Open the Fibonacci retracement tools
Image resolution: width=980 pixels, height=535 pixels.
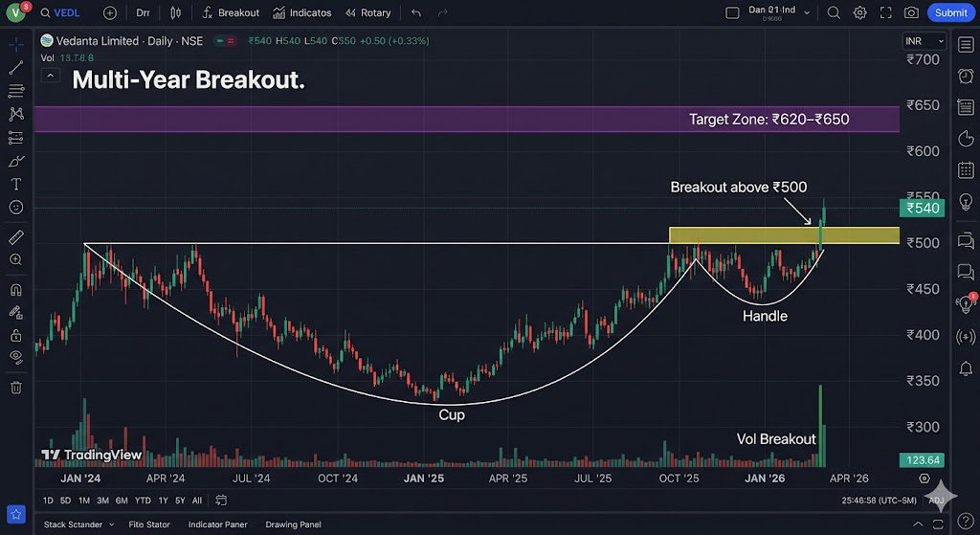click(16, 91)
